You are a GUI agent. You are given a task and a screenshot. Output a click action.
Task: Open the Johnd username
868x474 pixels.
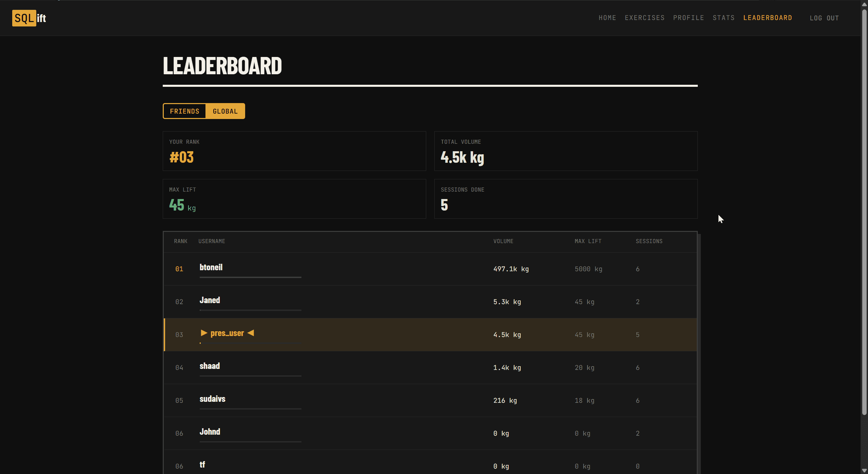pos(210,432)
